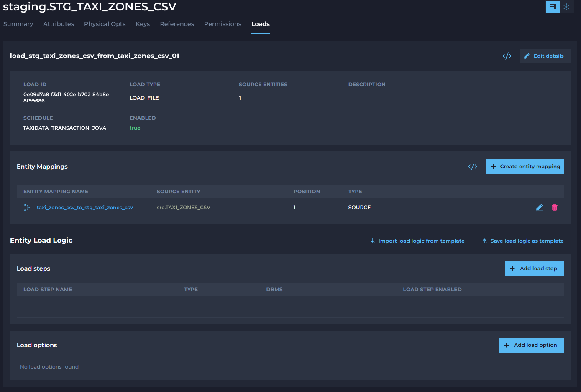Import load logic from template
This screenshot has height=392, width=581.
pos(417,241)
